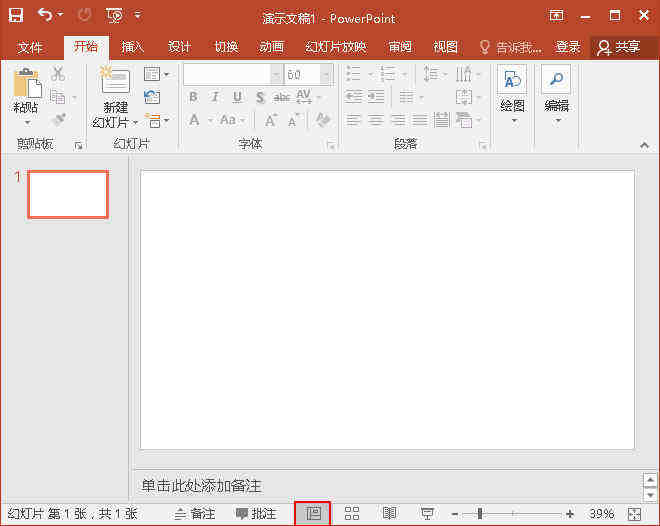Collapse the ribbon with the arrow

[x=644, y=145]
